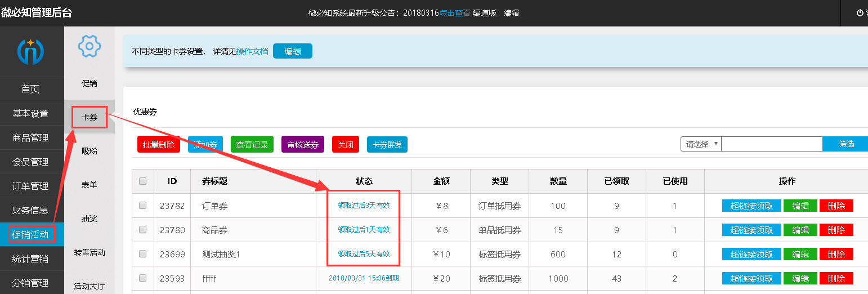Click the red 批量删除 button
This screenshot has width=868, height=294.
click(x=159, y=144)
